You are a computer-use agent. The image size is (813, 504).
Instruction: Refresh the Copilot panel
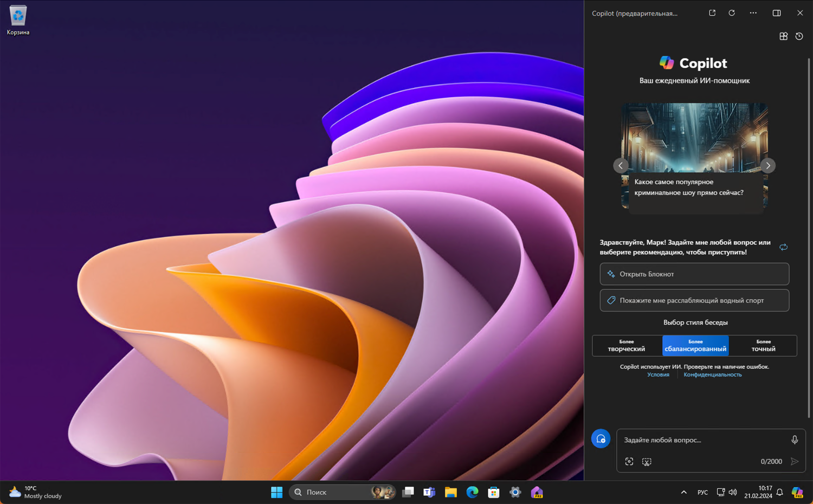pyautogui.click(x=732, y=13)
